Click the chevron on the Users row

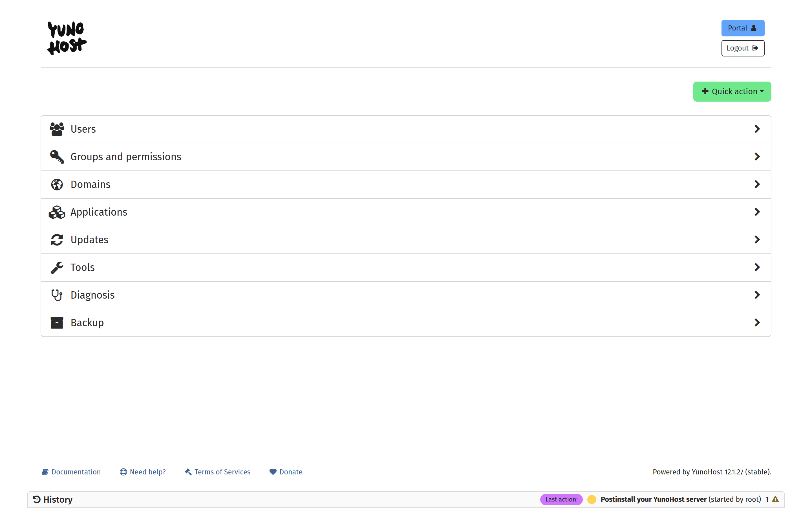(x=757, y=129)
